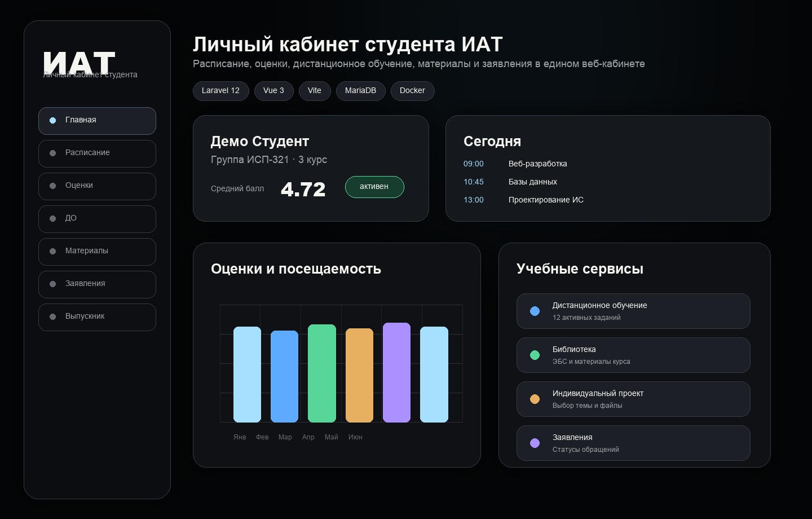Select the 10:45 Базы данных lesson
This screenshot has width=812, height=519.
pyautogui.click(x=510, y=182)
